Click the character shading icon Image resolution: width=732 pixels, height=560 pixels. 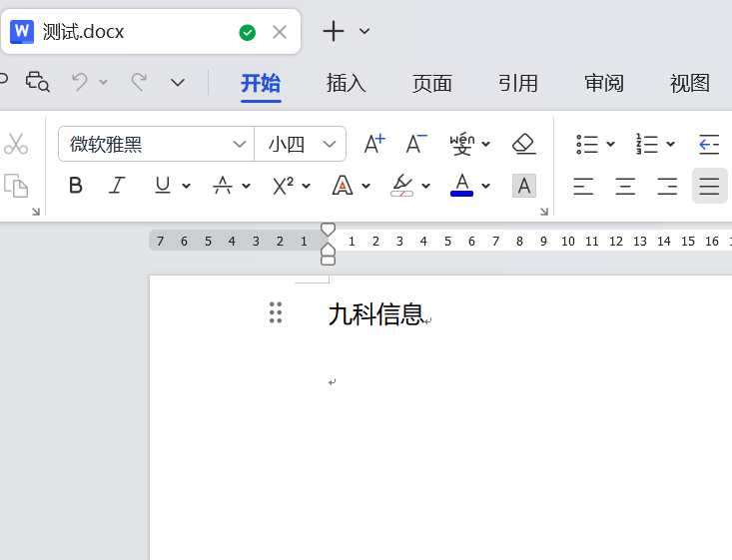(x=523, y=186)
